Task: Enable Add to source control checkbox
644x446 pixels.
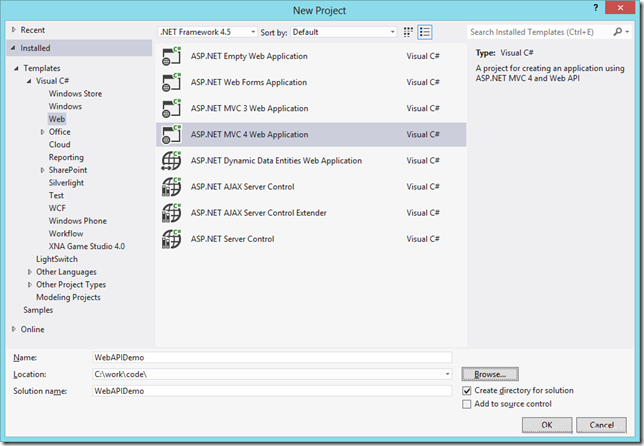Action: (x=467, y=404)
